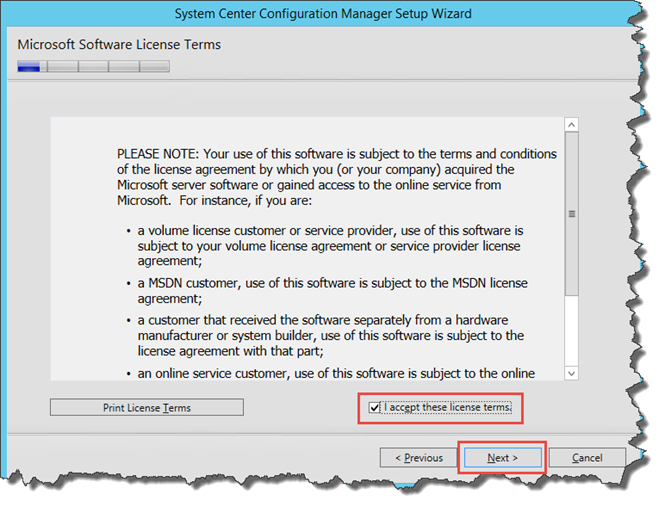Click the MSDN customer bullet text
Viewport: 665px width, 507px height.
[x=332, y=291]
